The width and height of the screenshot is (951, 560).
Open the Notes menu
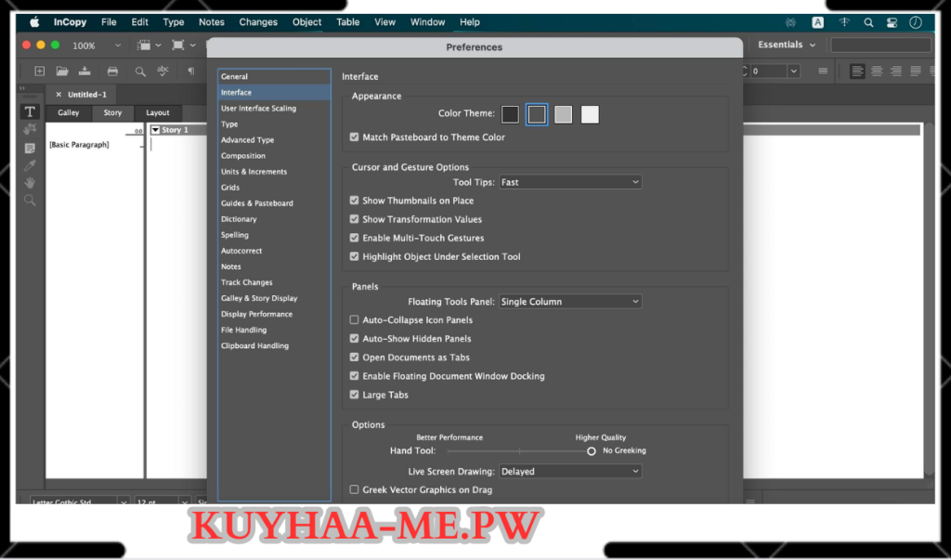(x=211, y=22)
